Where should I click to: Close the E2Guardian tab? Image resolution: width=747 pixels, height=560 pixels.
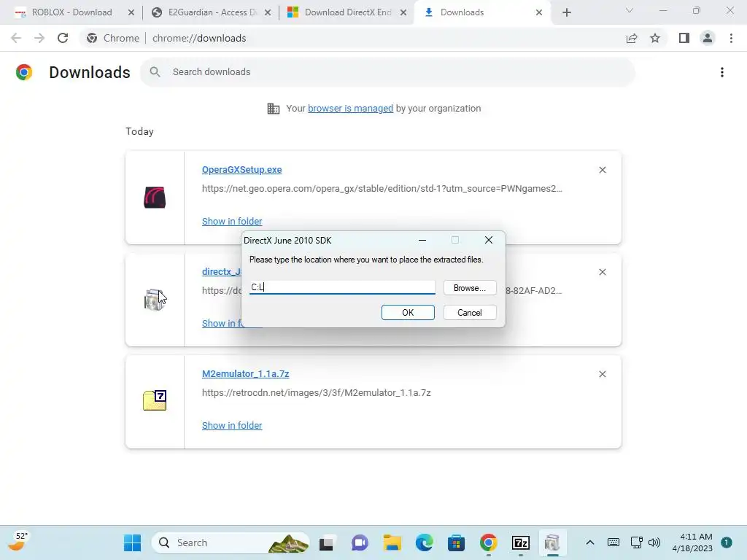coord(268,12)
